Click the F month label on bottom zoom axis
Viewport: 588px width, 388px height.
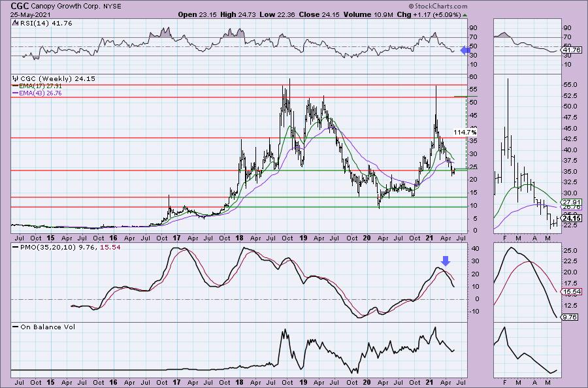click(505, 383)
